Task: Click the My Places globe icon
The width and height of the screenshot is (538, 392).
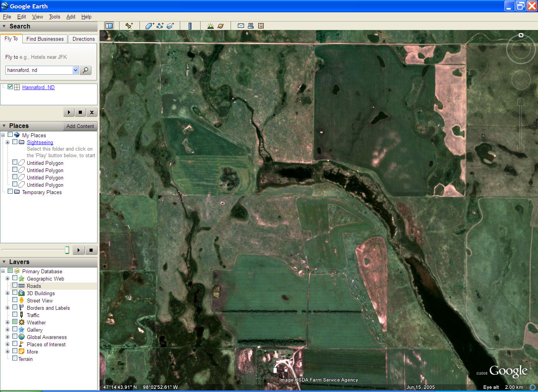Action: pyautogui.click(x=17, y=135)
